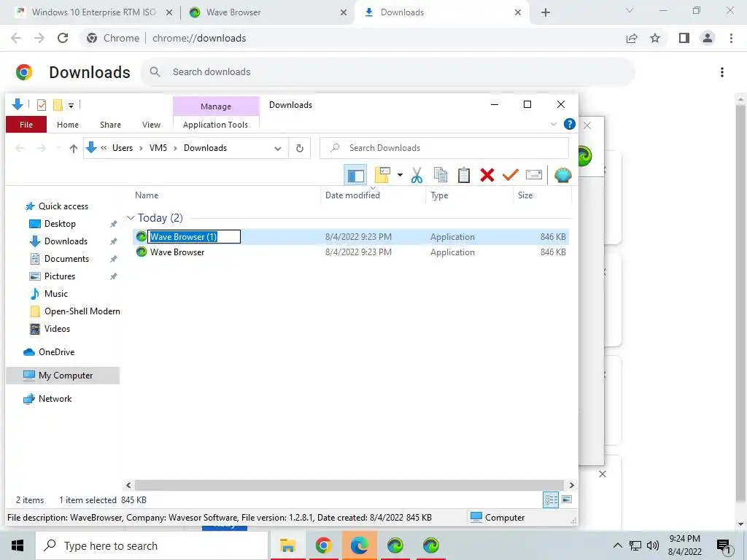
Task: Click Search downloads field in Chrome
Action: pyautogui.click(x=388, y=72)
